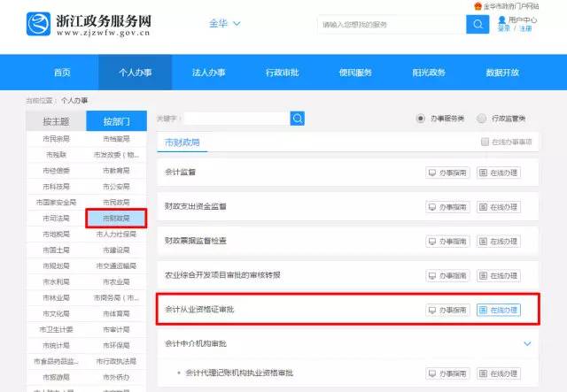Select 市科技局 in department list
567x392 pixels.
tap(56, 187)
